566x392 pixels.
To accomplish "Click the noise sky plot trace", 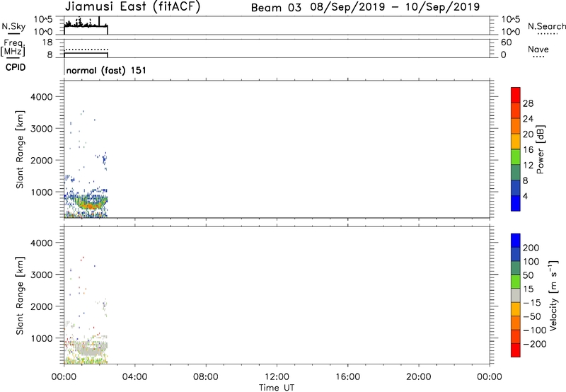I will (86, 24).
